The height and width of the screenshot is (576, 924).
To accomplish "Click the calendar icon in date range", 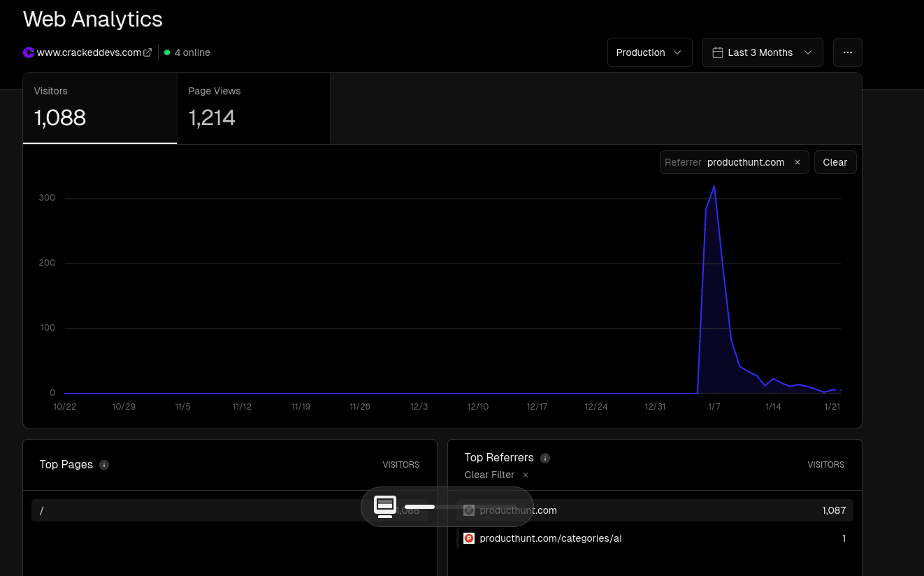I will [x=717, y=52].
